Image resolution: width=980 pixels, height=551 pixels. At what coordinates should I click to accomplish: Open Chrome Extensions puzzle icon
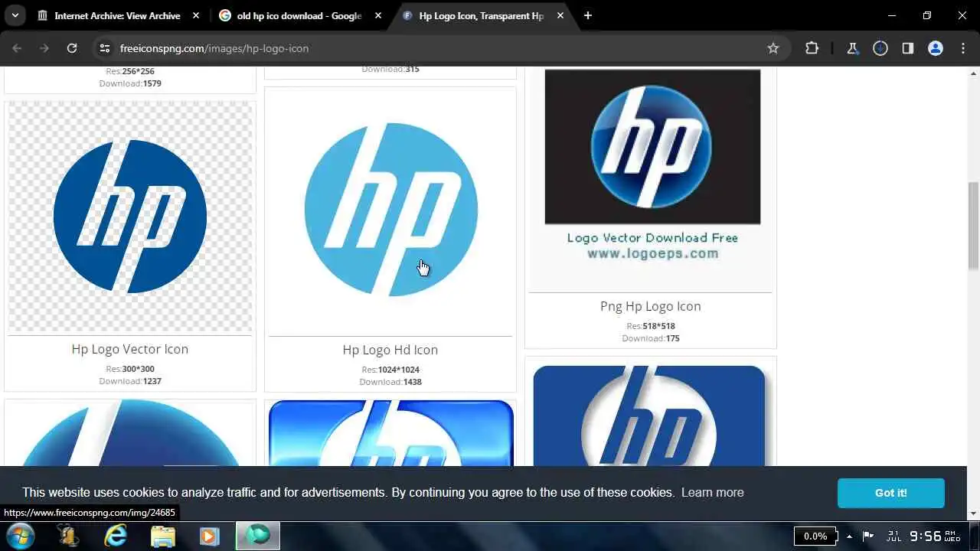pos(812,48)
